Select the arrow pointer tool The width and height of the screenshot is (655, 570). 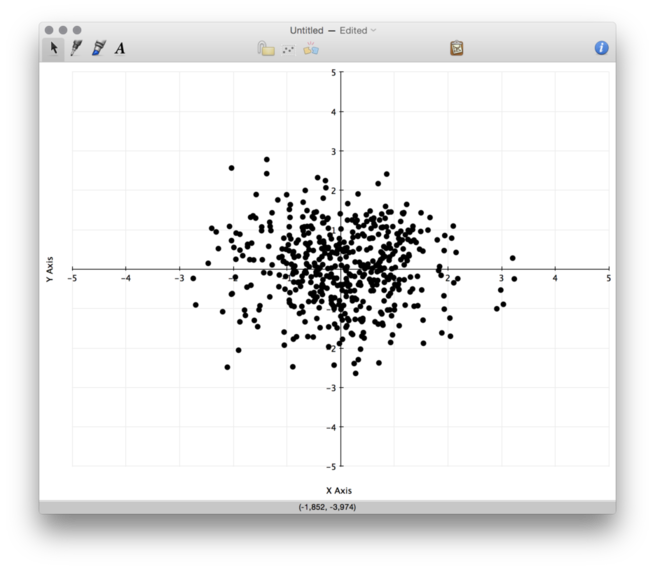coord(54,48)
